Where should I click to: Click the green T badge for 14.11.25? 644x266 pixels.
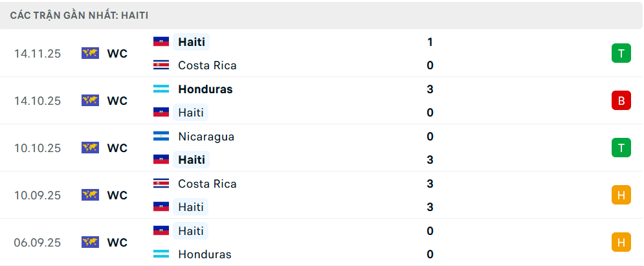(x=621, y=54)
